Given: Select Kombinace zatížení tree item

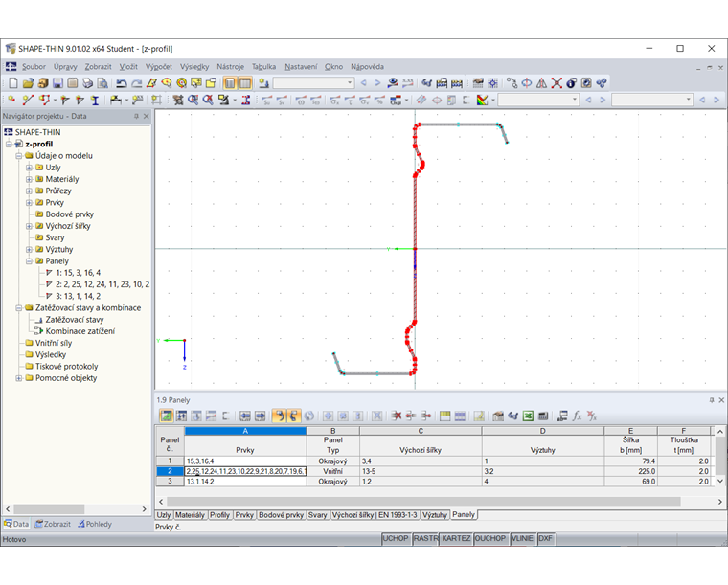Looking at the screenshot, I should (80, 331).
